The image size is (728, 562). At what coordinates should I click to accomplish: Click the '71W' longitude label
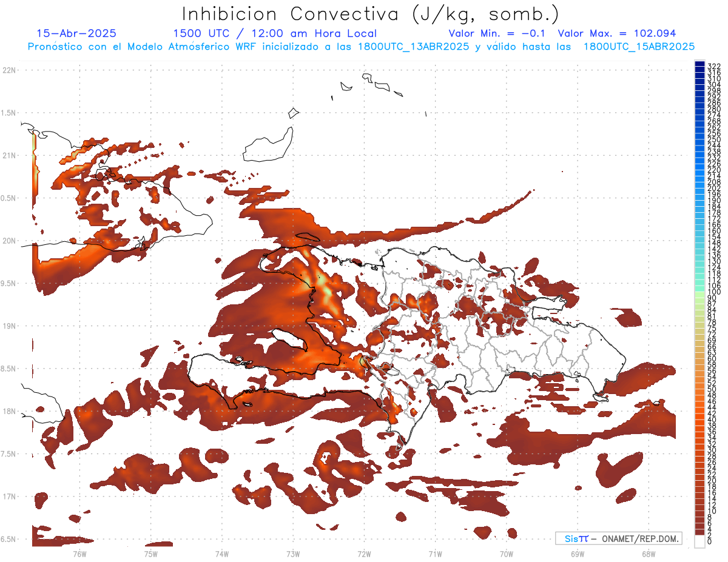pos(435,553)
